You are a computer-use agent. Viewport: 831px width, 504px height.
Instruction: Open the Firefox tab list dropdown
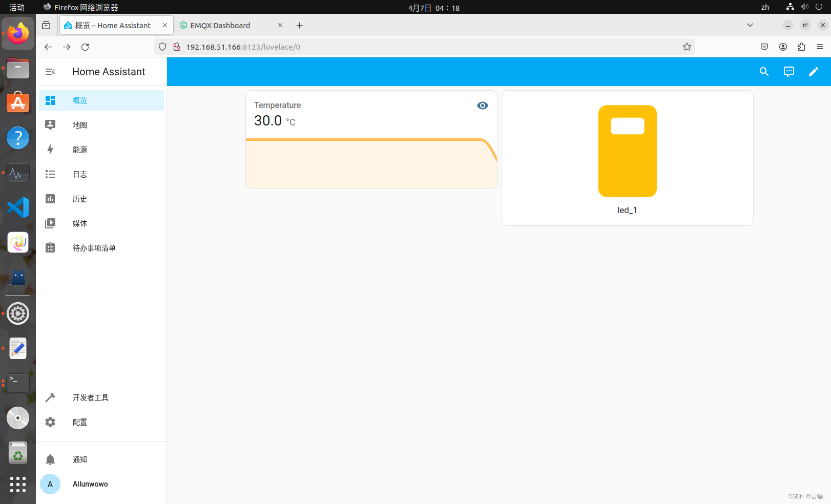click(x=750, y=25)
